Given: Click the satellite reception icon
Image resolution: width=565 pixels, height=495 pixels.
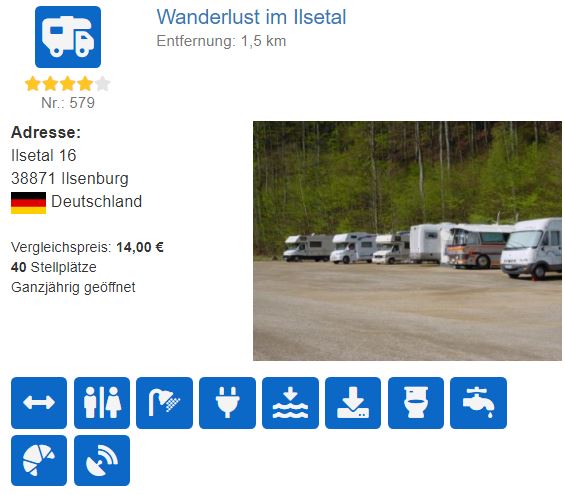Looking at the screenshot, I should click(x=102, y=460).
